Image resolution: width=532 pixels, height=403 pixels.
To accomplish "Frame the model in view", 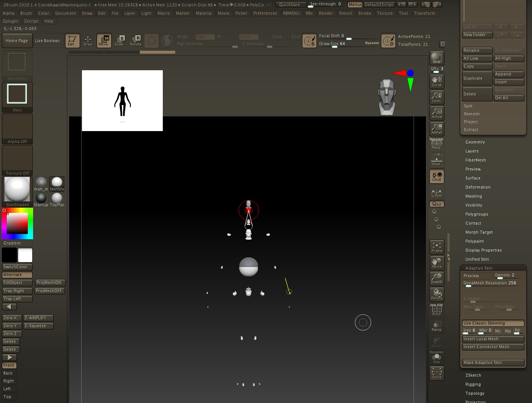I will pyautogui.click(x=437, y=247).
